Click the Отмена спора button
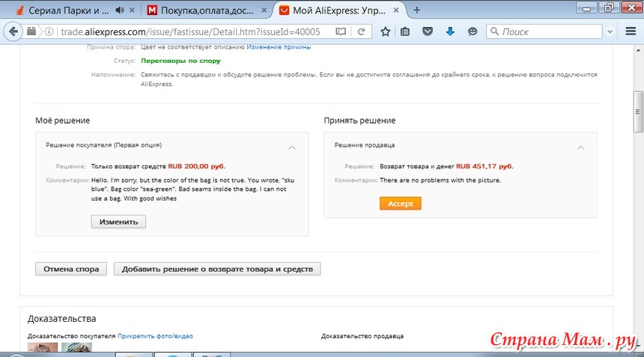The image size is (644, 357). 71,269
